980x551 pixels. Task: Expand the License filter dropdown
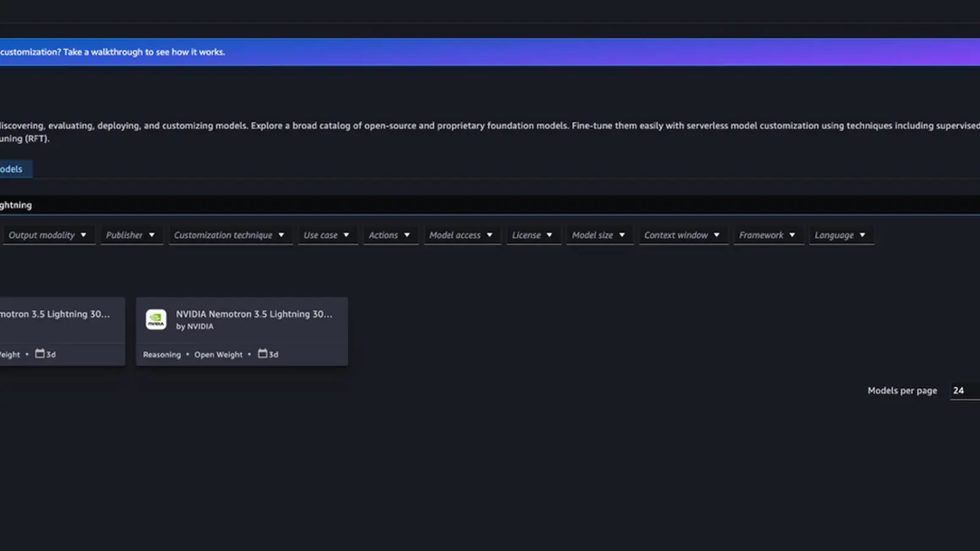(x=533, y=235)
